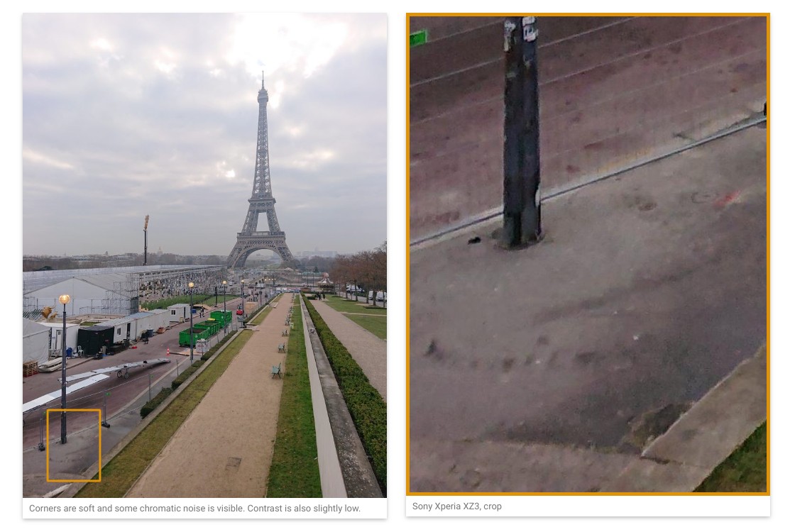795x532 pixels.
Task: Select the caption text 'Sony Xperia XZ3, crop'
Action: 457,506
